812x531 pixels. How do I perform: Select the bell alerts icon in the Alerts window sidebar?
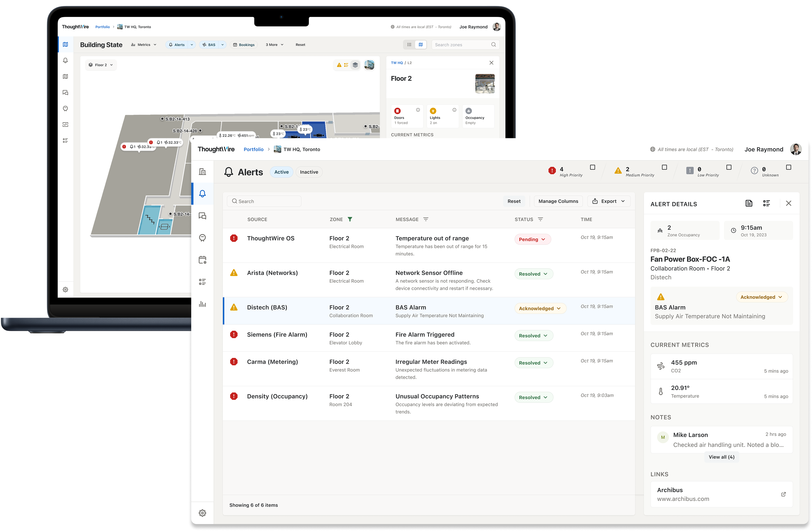(202, 194)
